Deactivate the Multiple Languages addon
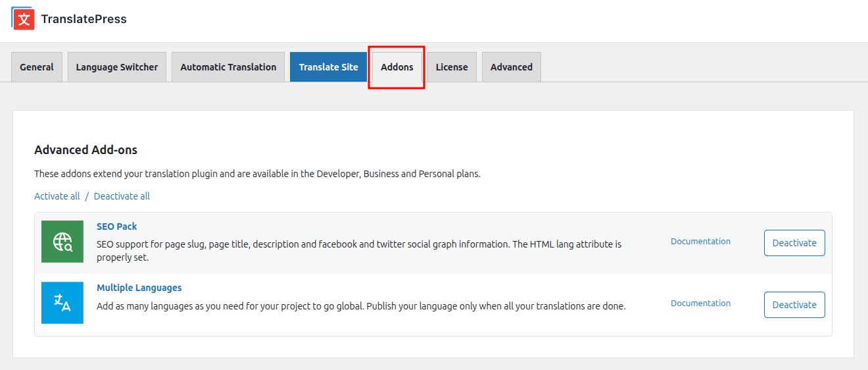Screen dimensions: 868x370 click(794, 305)
